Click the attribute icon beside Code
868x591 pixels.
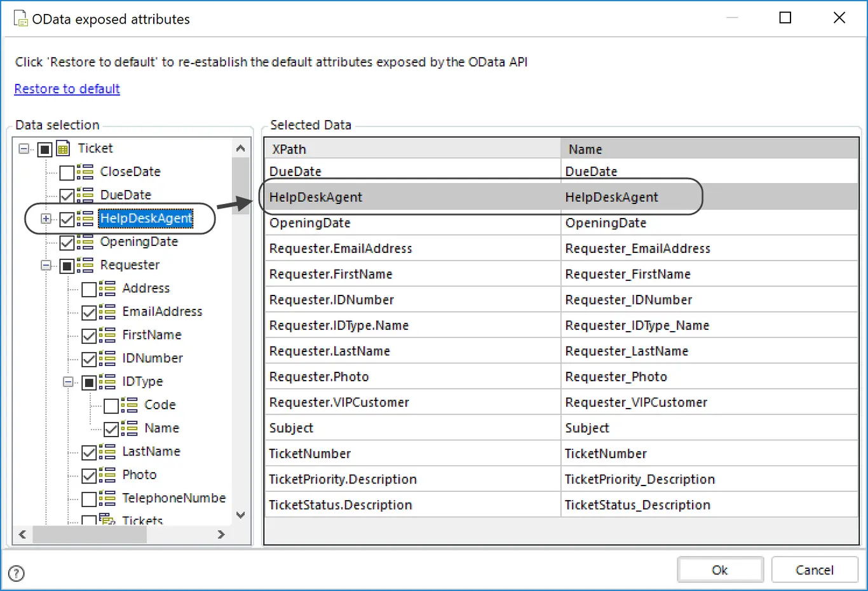coord(130,405)
